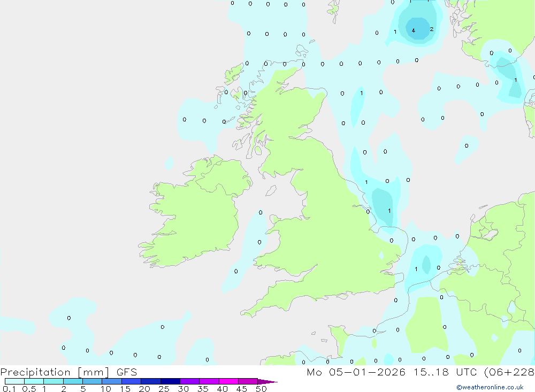Click the '30' legend scale label
Screen dimensions: 535x392
(x=183, y=389)
